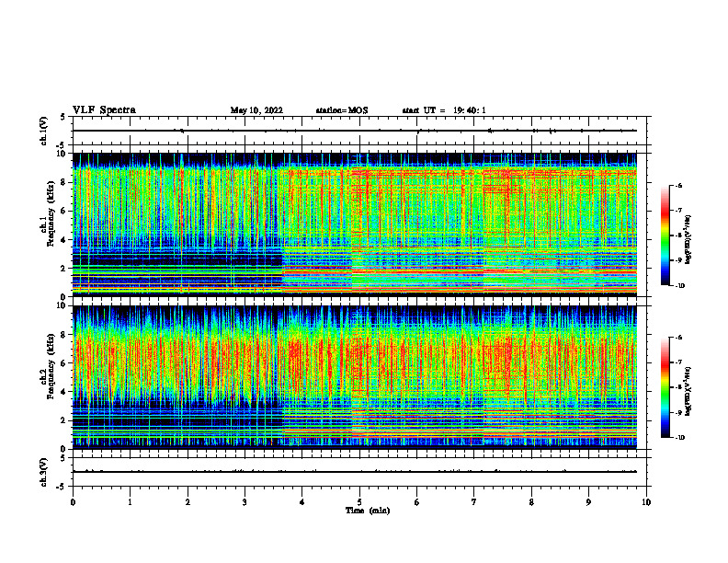Click the "-6" label on the ch.1 colorbar
Image resolution: width=728 pixels, height=563 pixels.
click(x=677, y=186)
